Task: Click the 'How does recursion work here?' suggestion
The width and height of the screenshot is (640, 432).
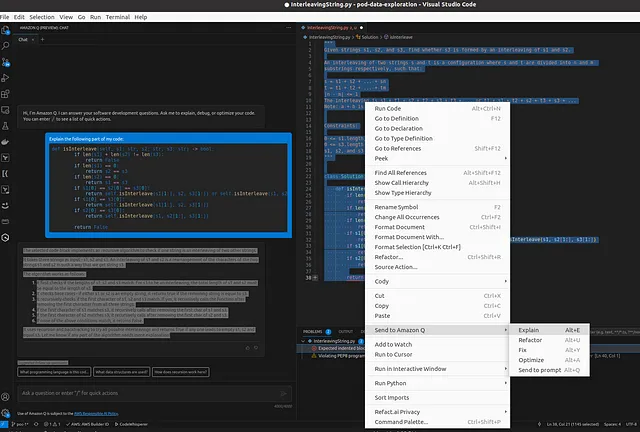Action: click(x=181, y=372)
